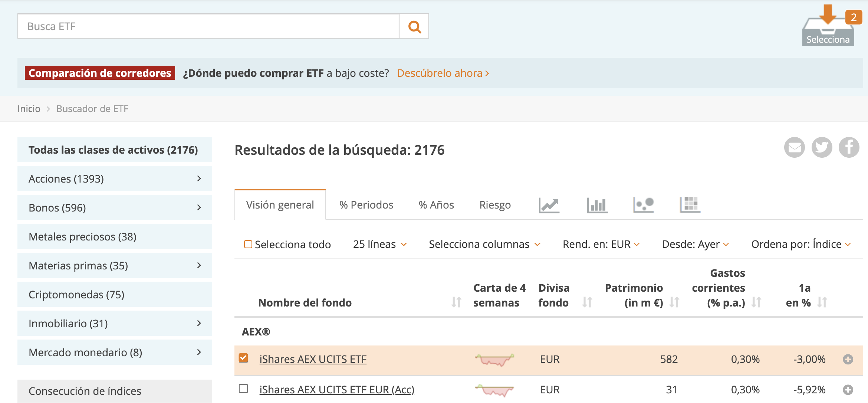Open the scatter plot view icon
Viewport: 868px width, 403px height.
point(644,204)
